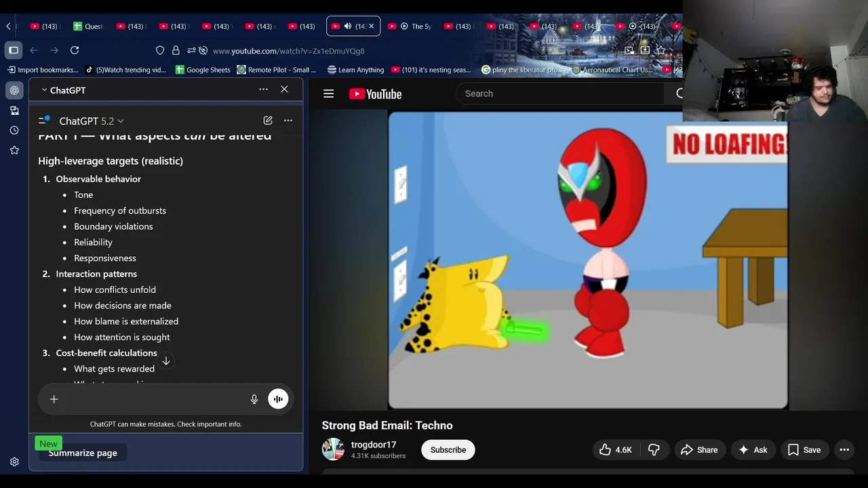Go back with the browser back arrow

(34, 50)
